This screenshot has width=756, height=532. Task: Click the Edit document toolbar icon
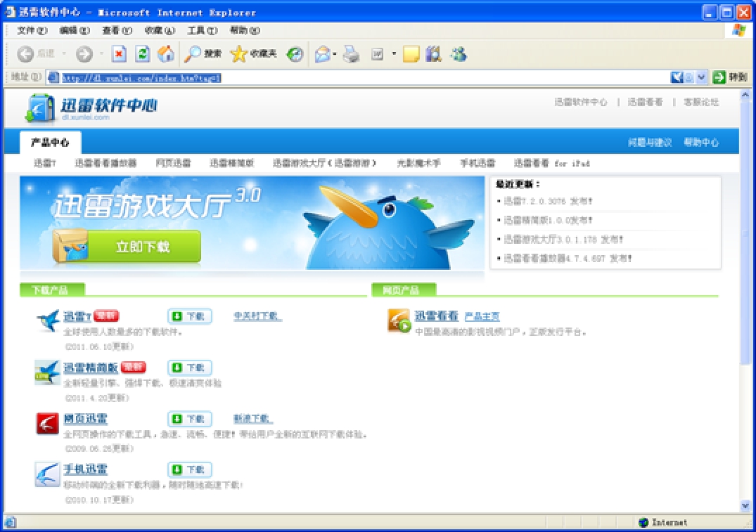[x=378, y=54]
